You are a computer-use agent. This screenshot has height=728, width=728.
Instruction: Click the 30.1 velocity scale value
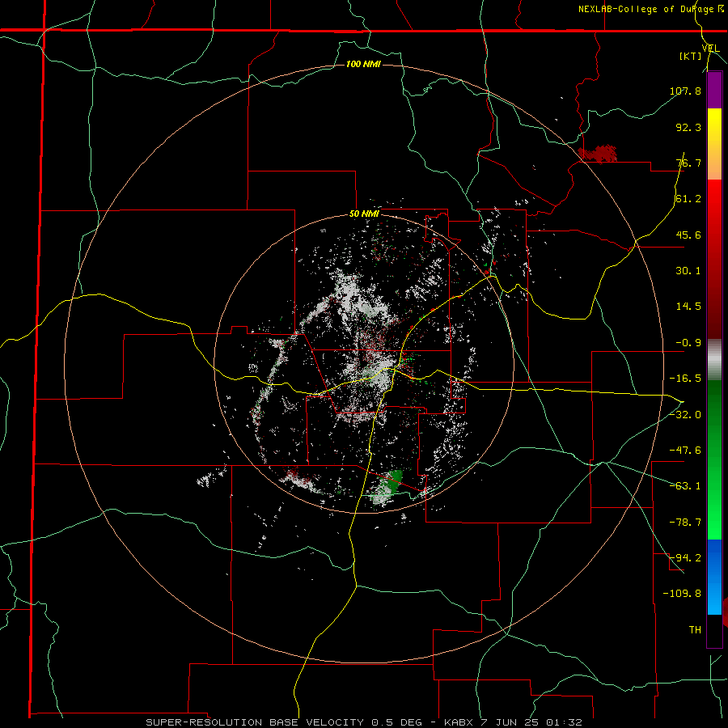tap(688, 271)
